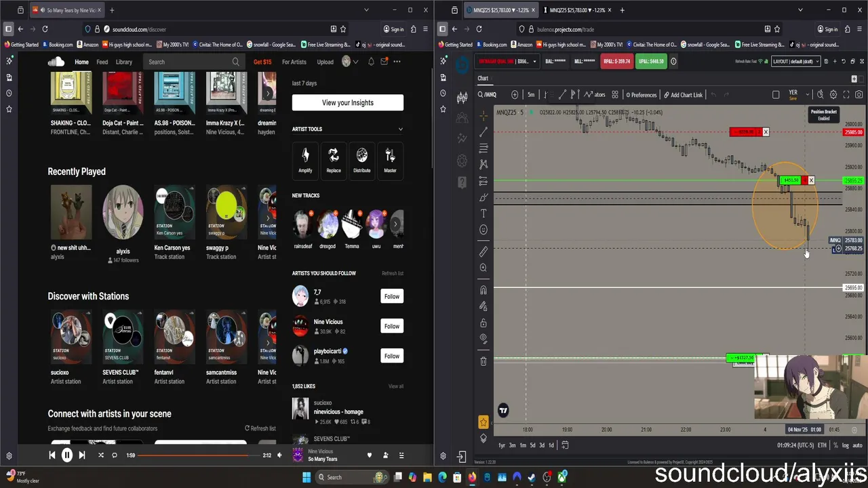The image size is (868, 488).
Task: Click View your Insights button
Action: pyautogui.click(x=348, y=102)
